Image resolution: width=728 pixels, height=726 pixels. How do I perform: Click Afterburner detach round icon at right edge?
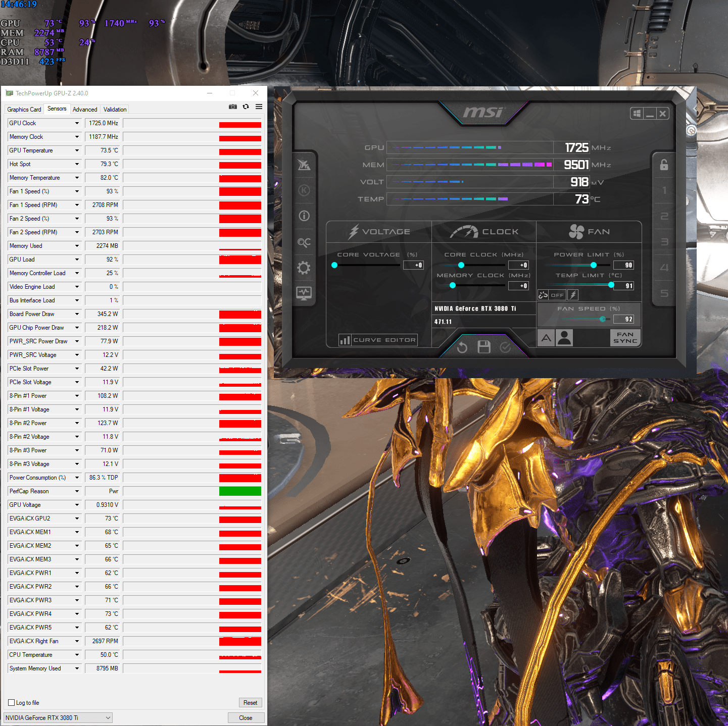[691, 130]
